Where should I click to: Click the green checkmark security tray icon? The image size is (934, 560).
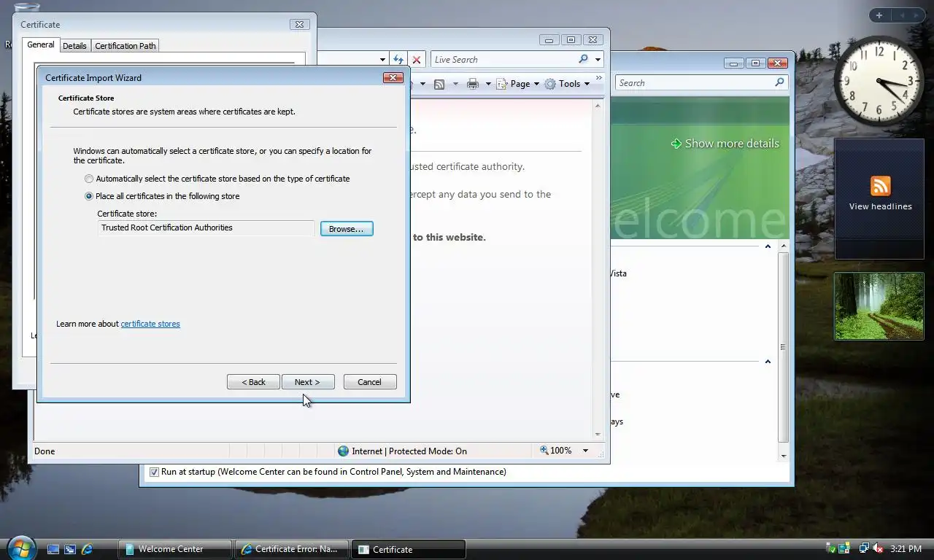click(x=831, y=548)
